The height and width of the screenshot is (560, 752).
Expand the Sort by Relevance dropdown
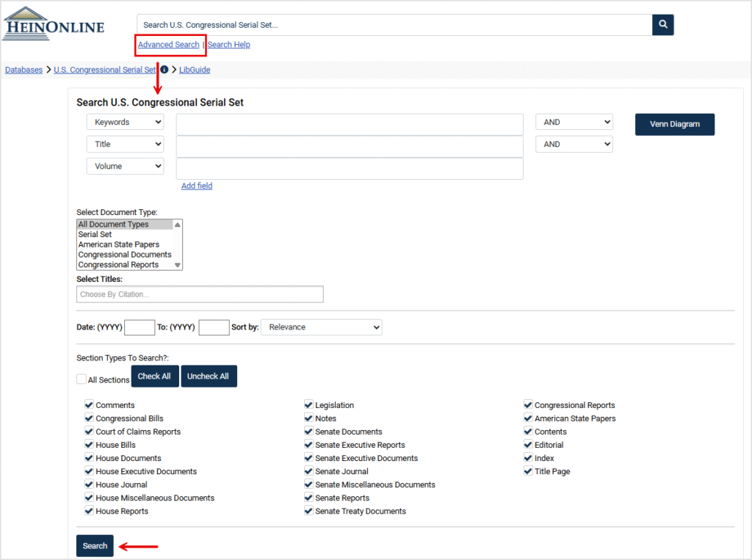(x=321, y=327)
